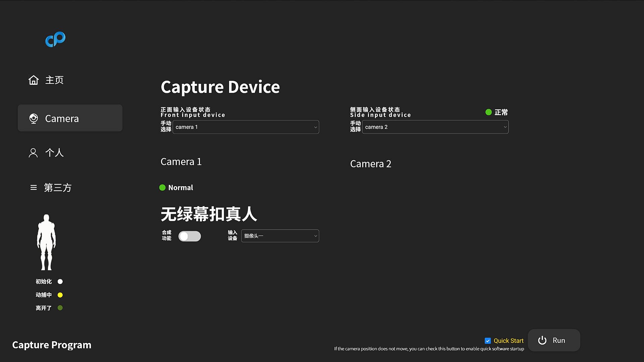Uncheck the Quick Start checkbox

(x=488, y=341)
